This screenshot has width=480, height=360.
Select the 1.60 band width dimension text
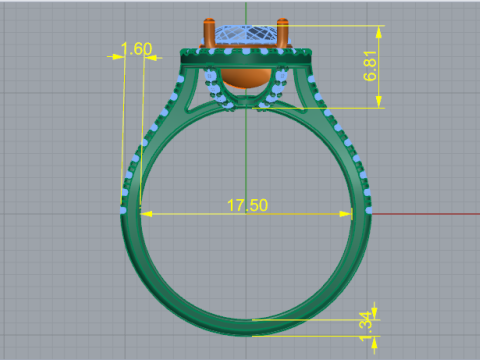click(x=137, y=49)
